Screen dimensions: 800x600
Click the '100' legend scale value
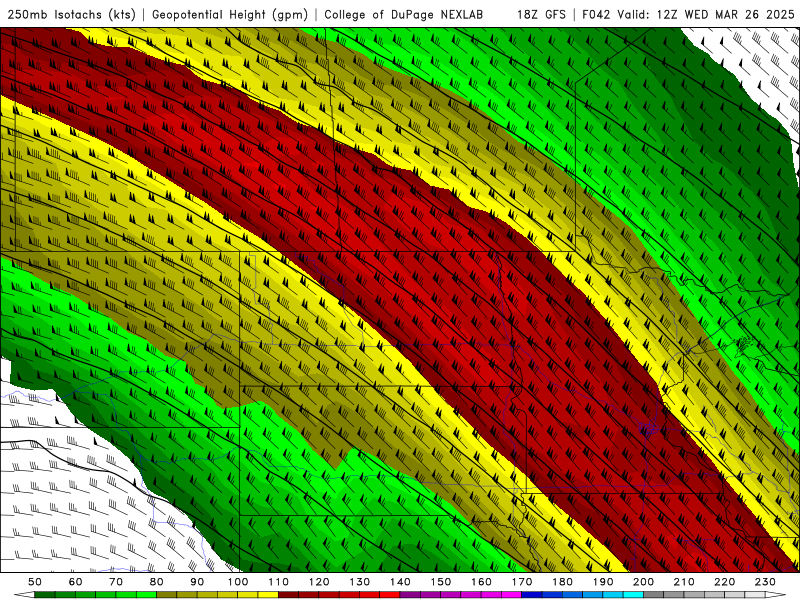click(x=238, y=582)
